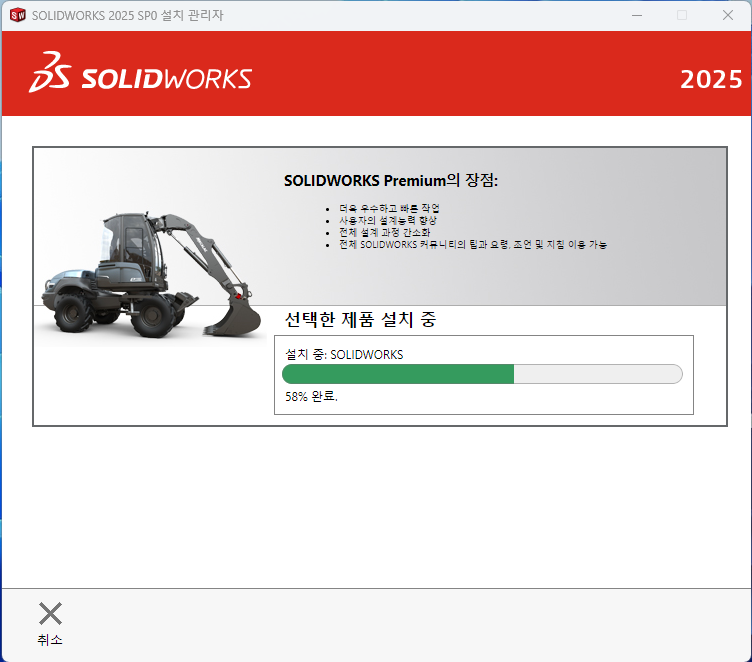Click bullet about SOLIDWORKS 커뮤니티 tips
The image size is (752, 662).
473,244
